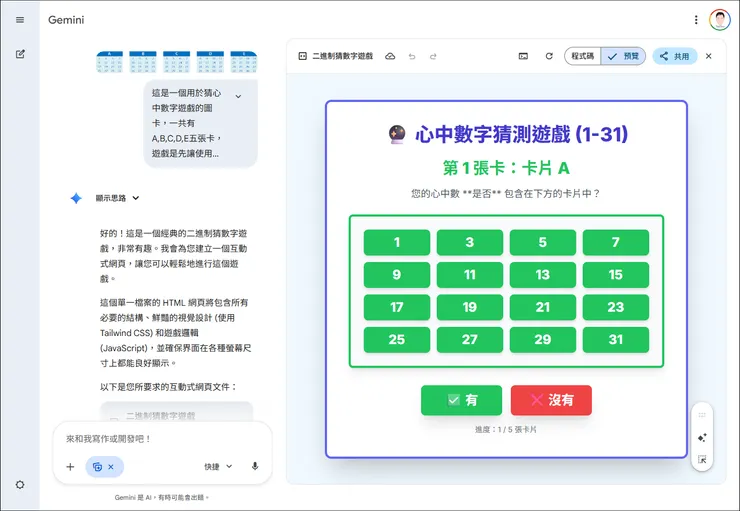
Task: Click the Gemini logo text
Action: (66, 20)
